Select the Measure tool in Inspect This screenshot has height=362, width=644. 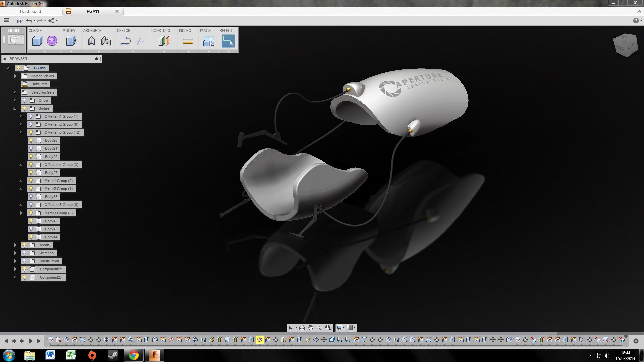[188, 41]
